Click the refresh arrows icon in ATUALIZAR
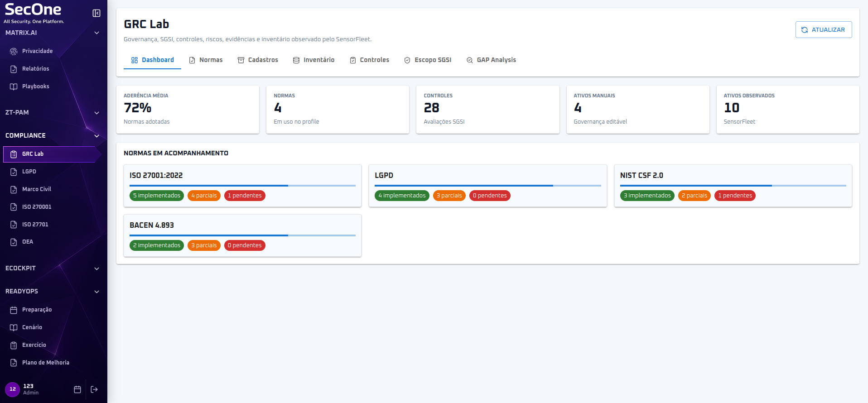 (805, 30)
